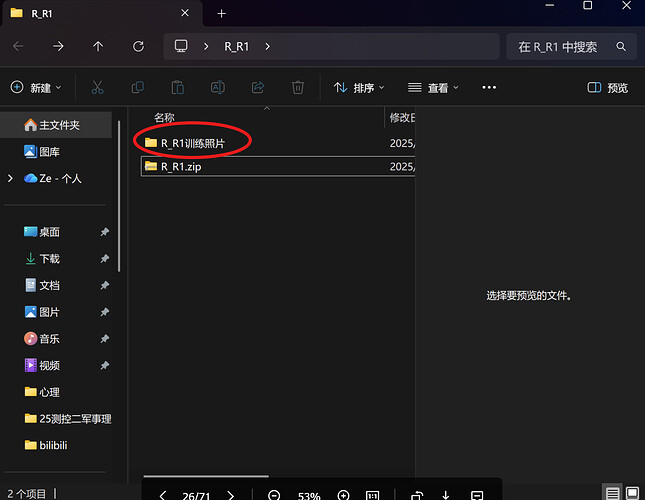
Task: Expand the Ze - 个人 tree node
Action: pyautogui.click(x=10, y=178)
